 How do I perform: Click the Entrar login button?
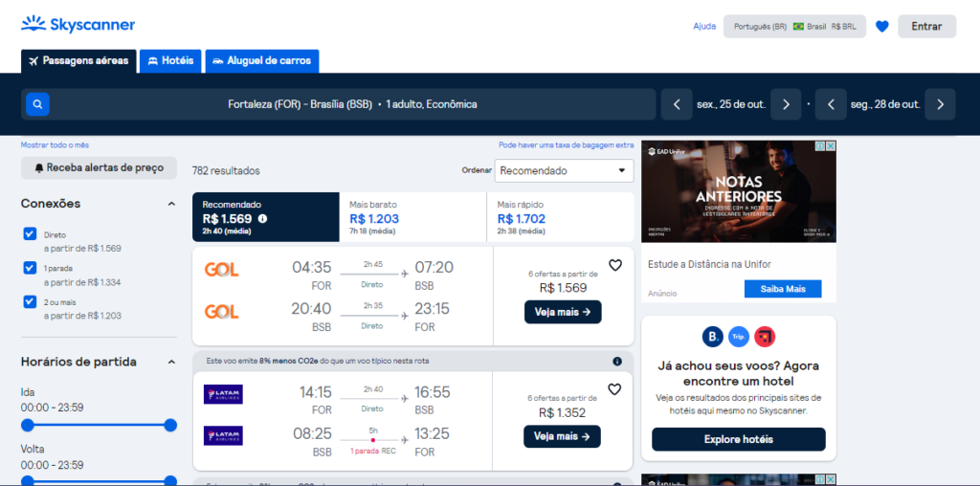926,27
